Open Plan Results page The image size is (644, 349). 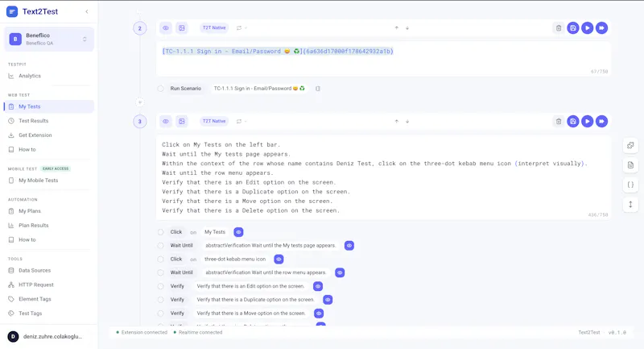point(33,225)
